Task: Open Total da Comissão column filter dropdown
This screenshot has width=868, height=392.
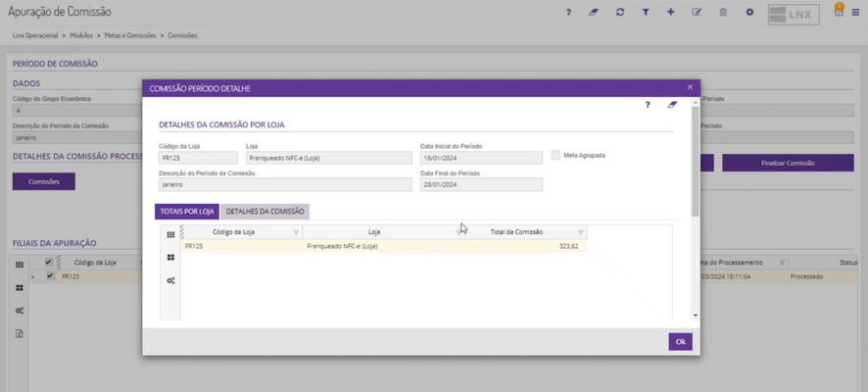Action: pos(581,232)
